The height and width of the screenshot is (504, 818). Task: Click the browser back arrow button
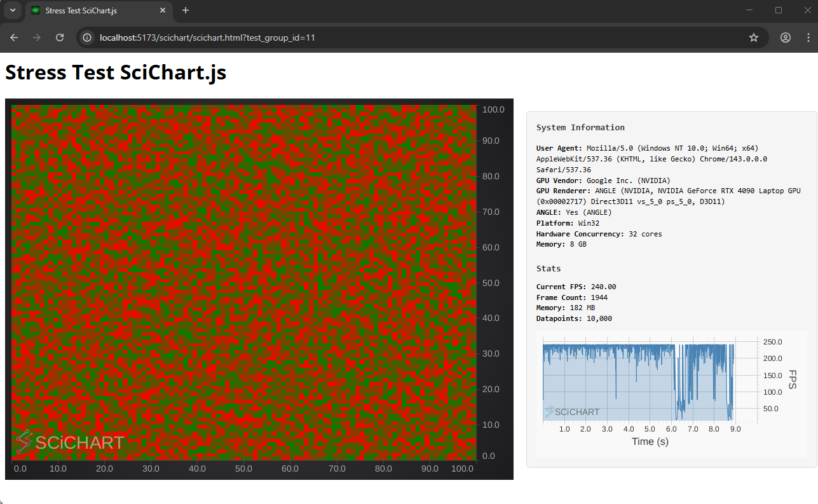[x=14, y=37]
